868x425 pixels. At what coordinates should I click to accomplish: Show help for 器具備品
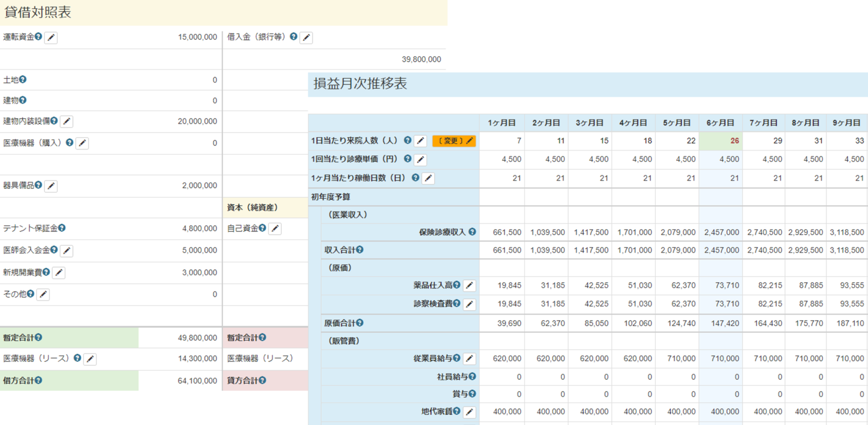(38, 185)
